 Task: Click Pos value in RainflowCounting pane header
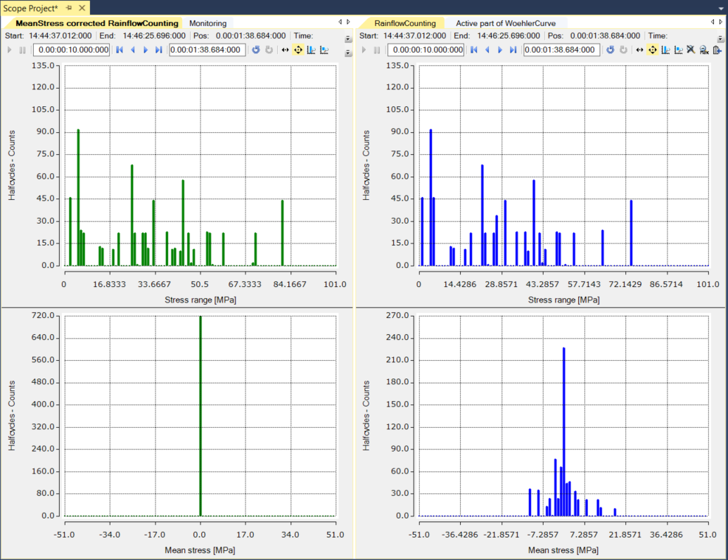pos(605,36)
